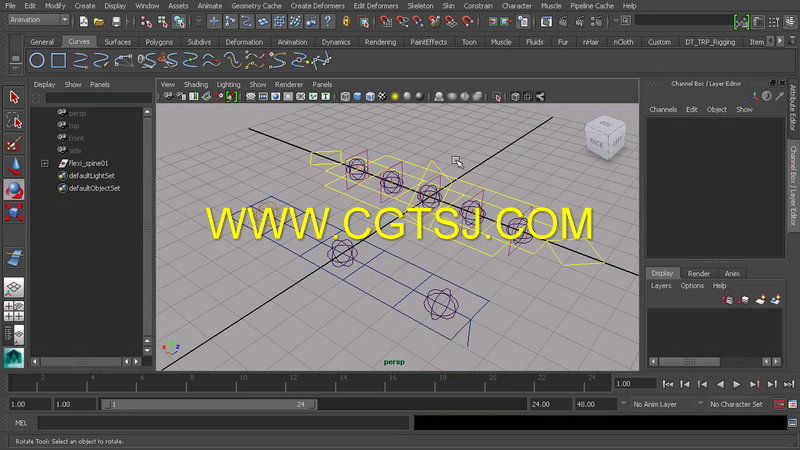This screenshot has width=800, height=450.
Task: Activate the Rotate tool sphere icon
Action: click(x=14, y=190)
